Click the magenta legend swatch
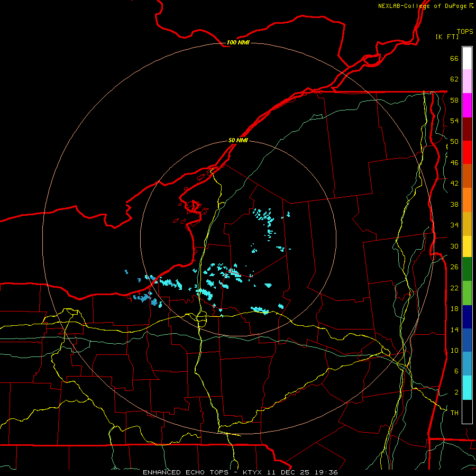This screenshot has width=476, height=476. point(467,105)
